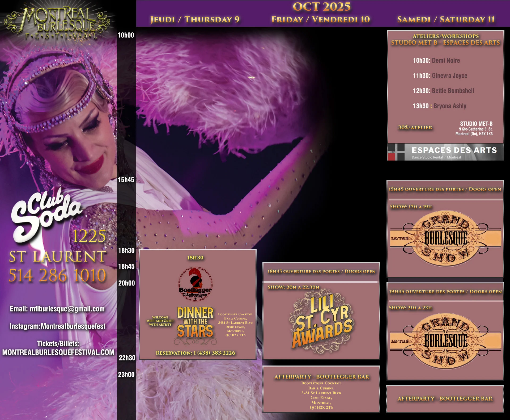Click the Show: 17h a 19h label
Viewport: 510px width, 420px height.
pos(411,207)
